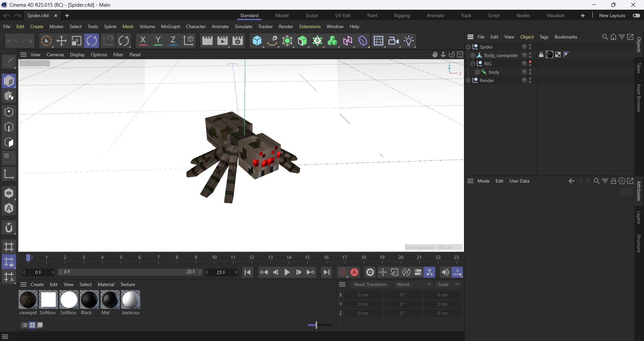Click the texture tag on Body_cavespider
644x341 pixels.
coord(549,55)
